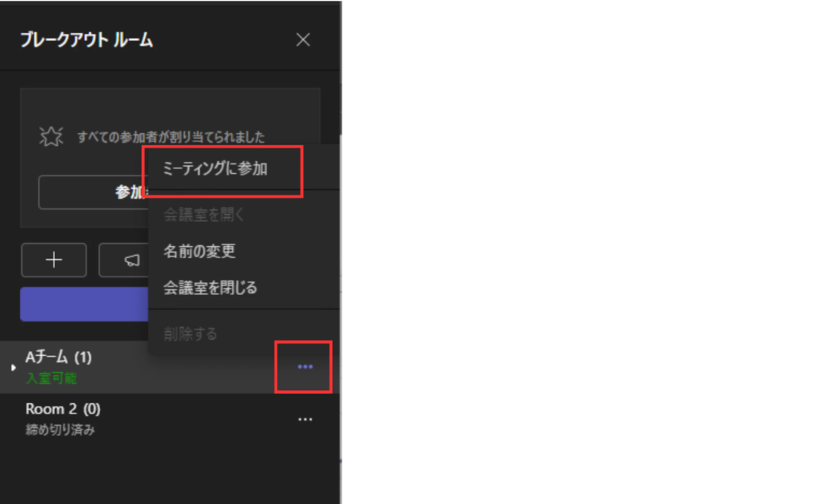Click the すべての参加者が割り当てられました message

pyautogui.click(x=171, y=137)
